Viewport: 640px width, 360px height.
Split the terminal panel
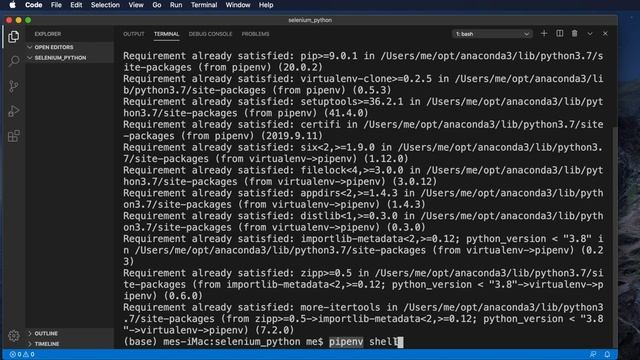pyautogui.click(x=560, y=33)
